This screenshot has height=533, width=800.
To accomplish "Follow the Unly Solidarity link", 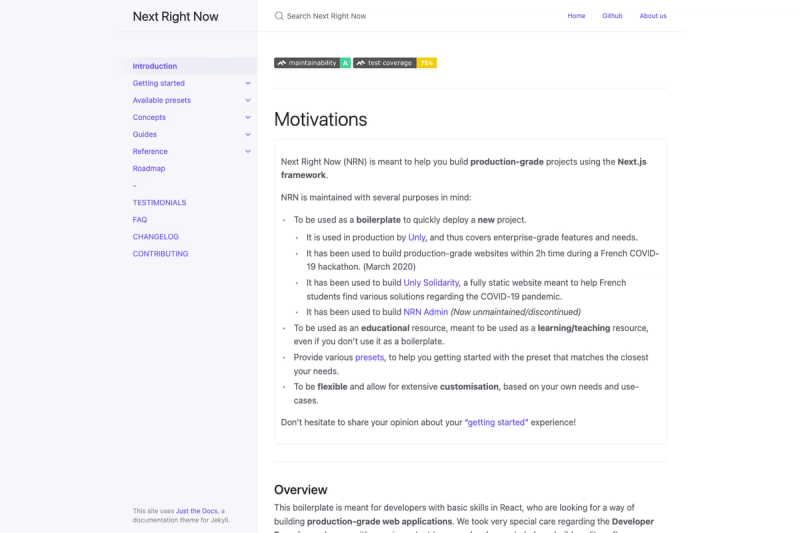I will (431, 283).
